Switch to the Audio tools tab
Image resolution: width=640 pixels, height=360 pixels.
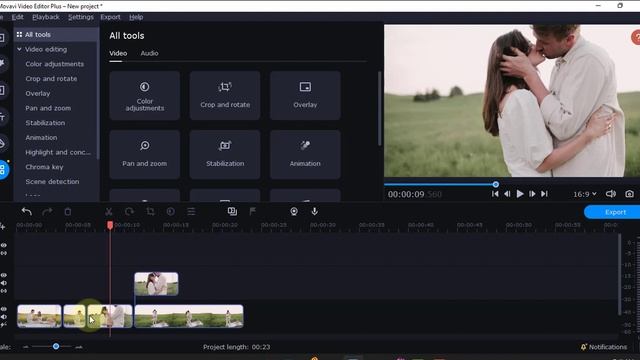click(149, 53)
